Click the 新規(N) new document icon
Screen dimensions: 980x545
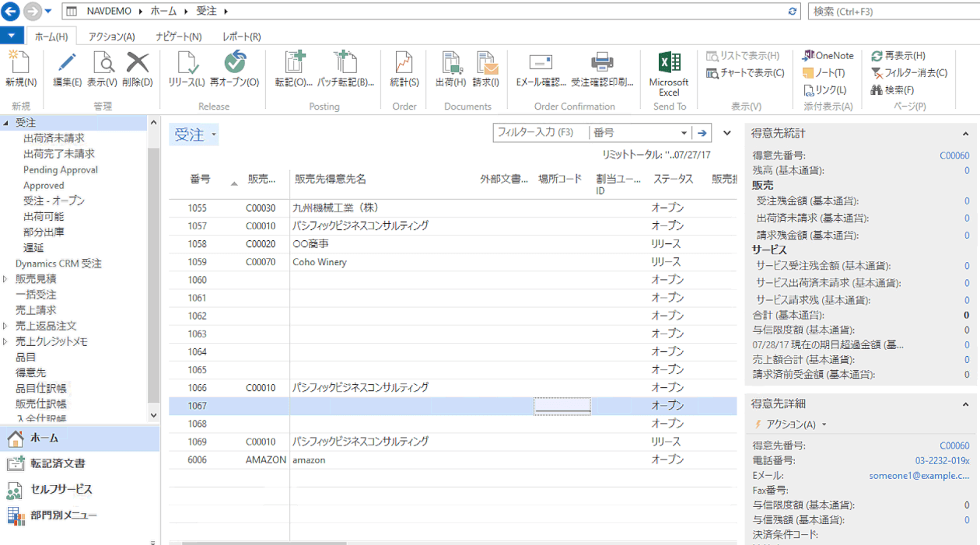tap(20, 63)
